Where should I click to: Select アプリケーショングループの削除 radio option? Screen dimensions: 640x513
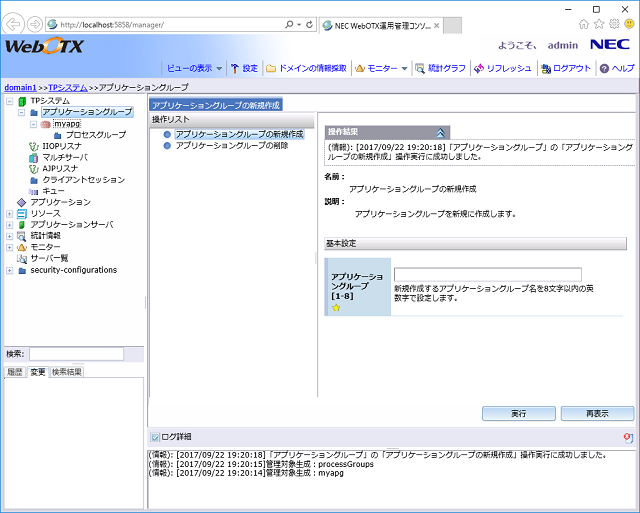click(x=168, y=146)
